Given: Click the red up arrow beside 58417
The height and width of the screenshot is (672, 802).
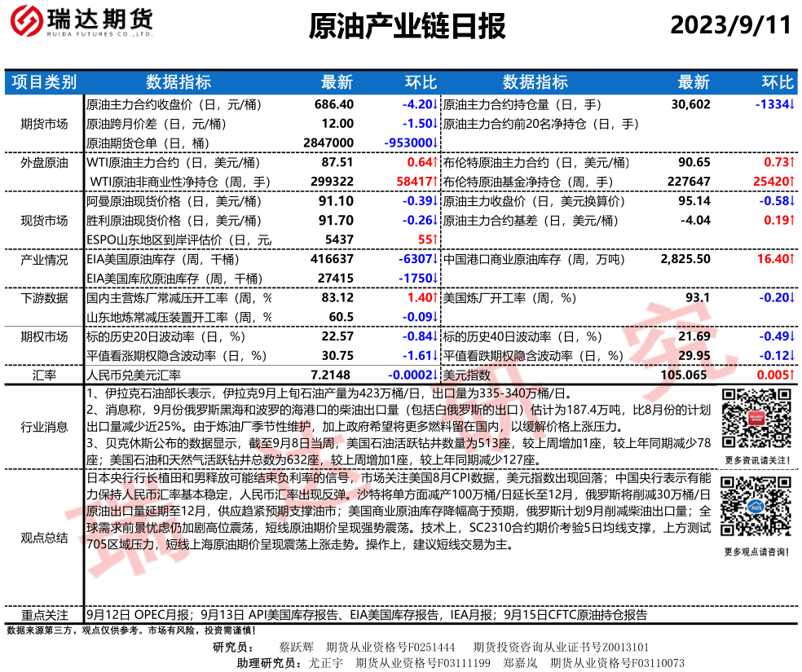Looking at the screenshot, I should coord(435,182).
